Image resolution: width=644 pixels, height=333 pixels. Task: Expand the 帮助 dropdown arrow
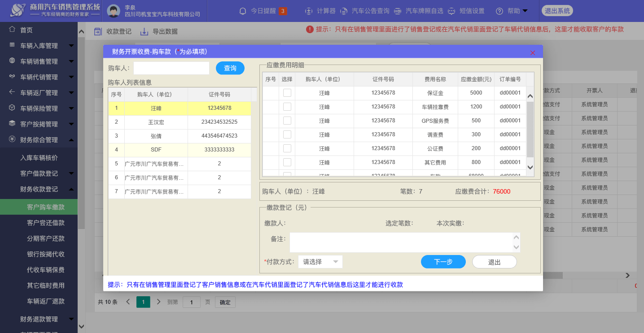(x=525, y=11)
